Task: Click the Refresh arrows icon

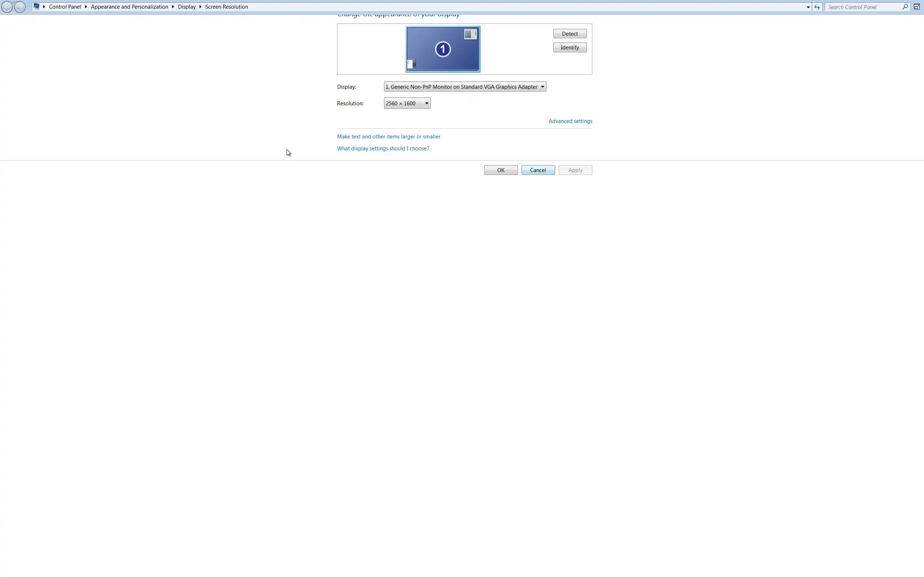Action: [817, 7]
